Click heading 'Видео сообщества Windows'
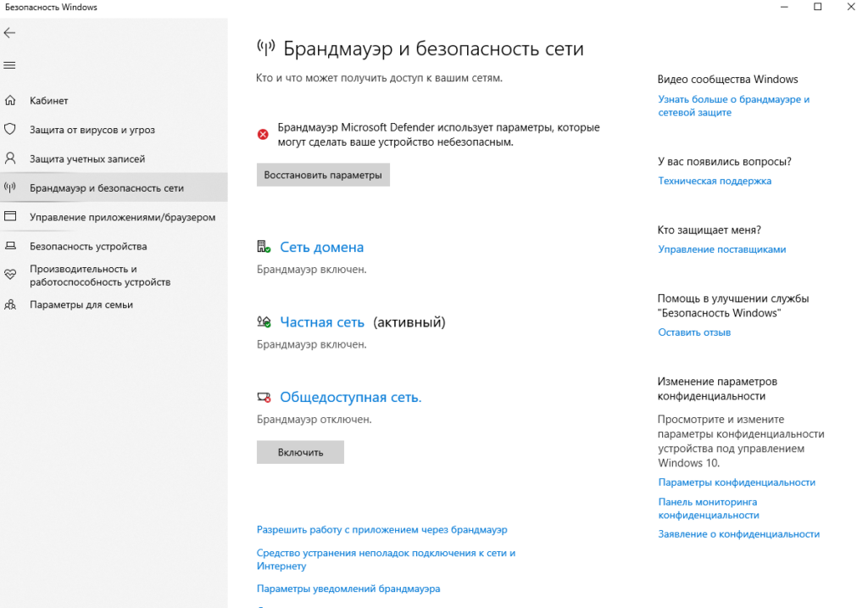Viewport: 868px width, 608px height. [x=728, y=79]
